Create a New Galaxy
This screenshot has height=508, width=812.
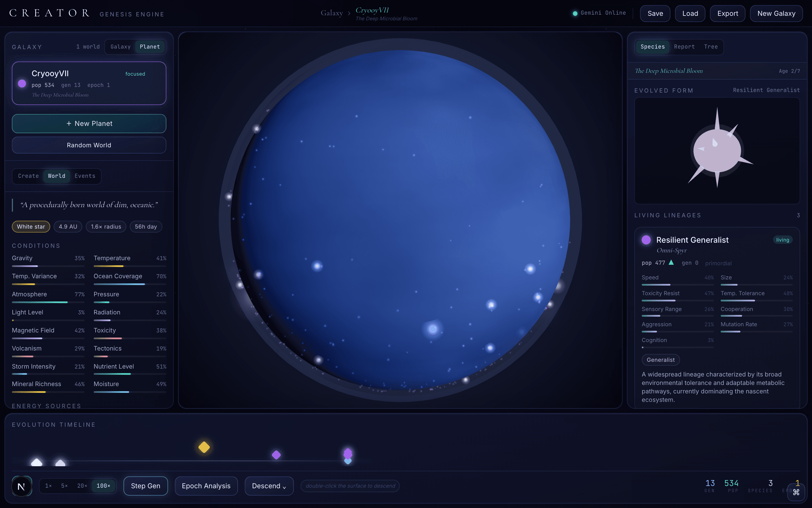[x=776, y=14]
